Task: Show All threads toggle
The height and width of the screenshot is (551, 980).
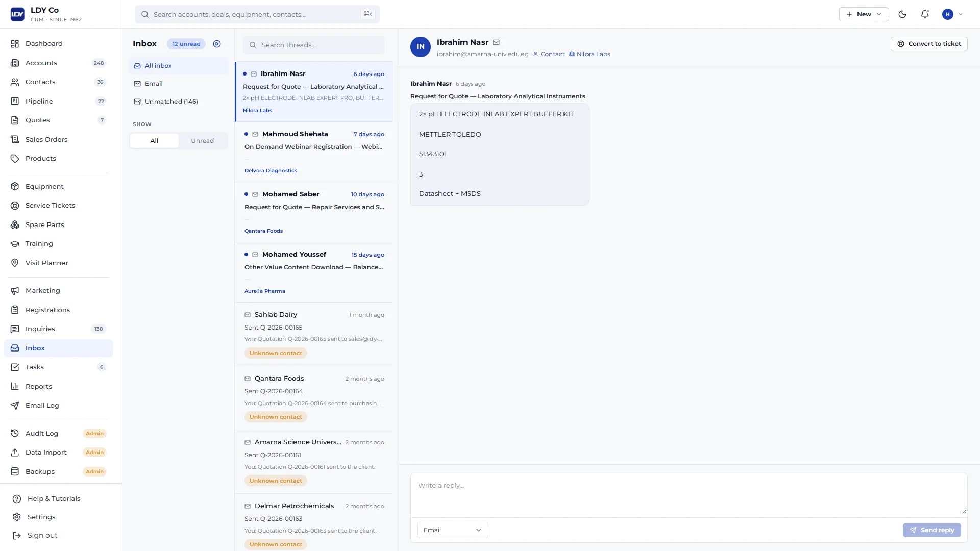Action: (154, 141)
